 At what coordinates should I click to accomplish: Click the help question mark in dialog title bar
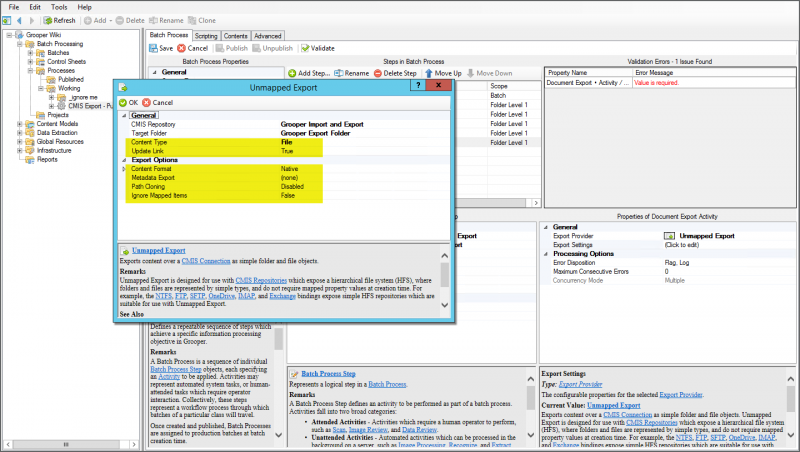(x=418, y=87)
